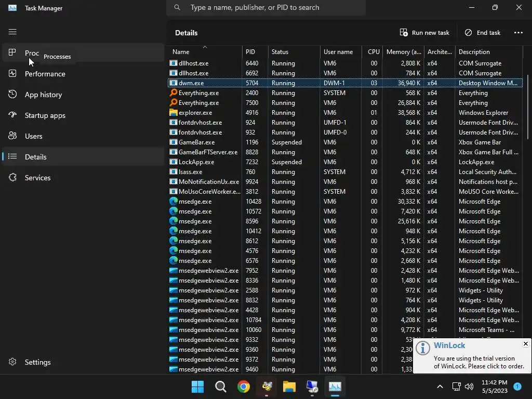The width and height of the screenshot is (532, 399).
Task: Open Google Chrome from the taskbar
Action: pos(243,387)
